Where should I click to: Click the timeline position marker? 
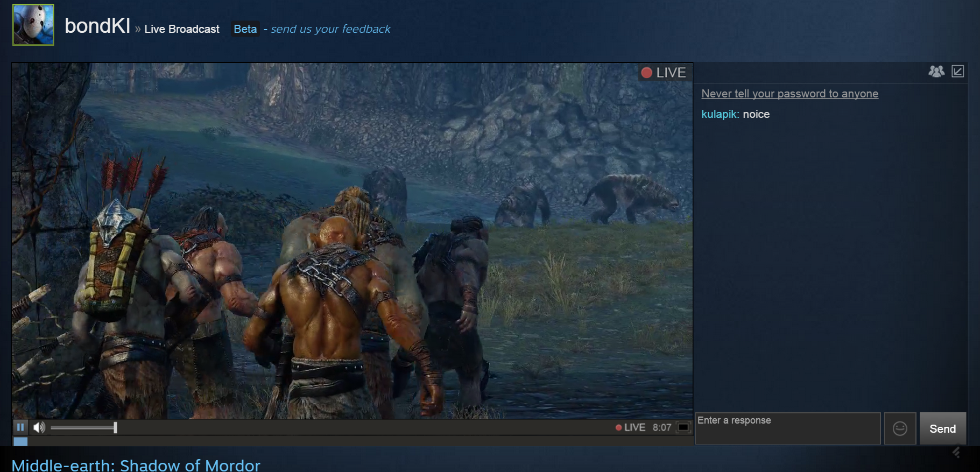(x=20, y=441)
